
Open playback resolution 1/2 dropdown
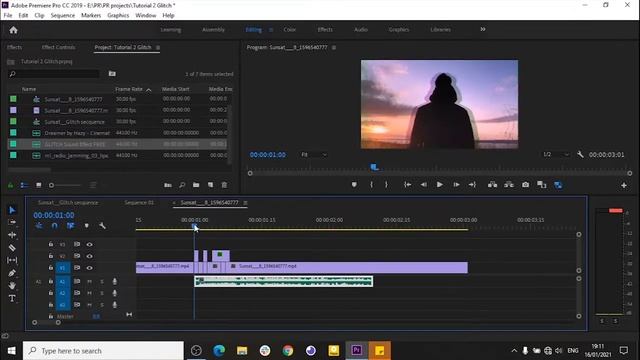point(556,154)
